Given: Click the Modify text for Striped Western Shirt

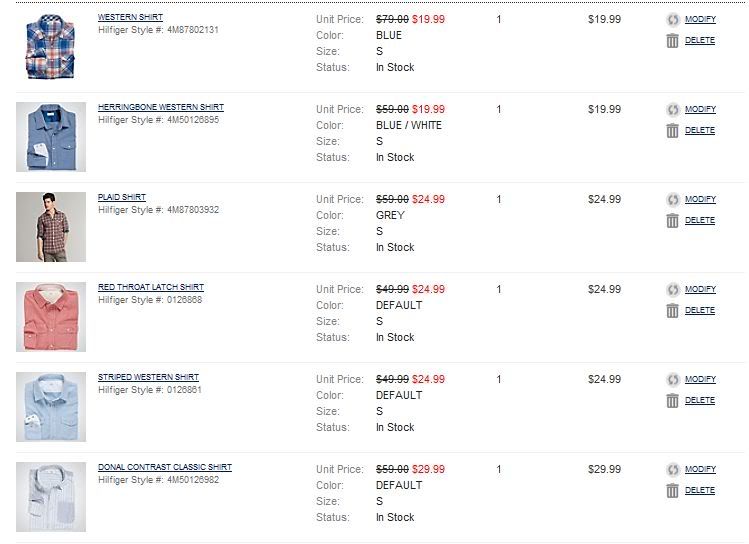Looking at the screenshot, I should click(x=700, y=379).
